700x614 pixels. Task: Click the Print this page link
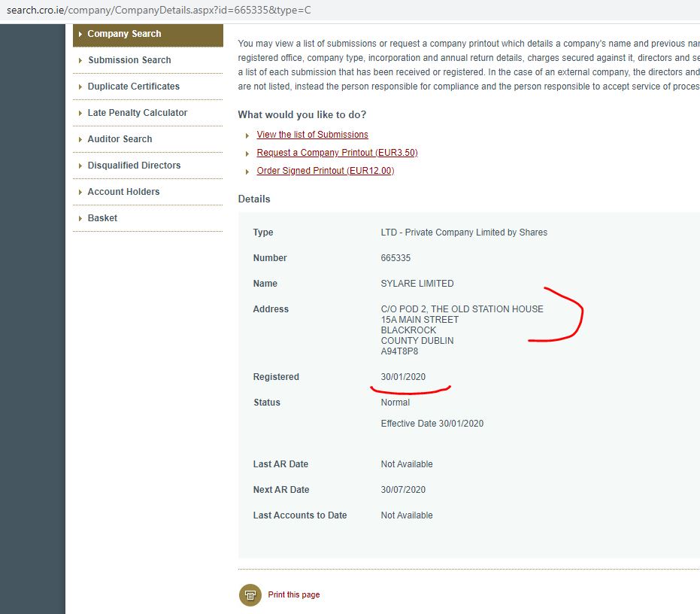click(x=293, y=594)
